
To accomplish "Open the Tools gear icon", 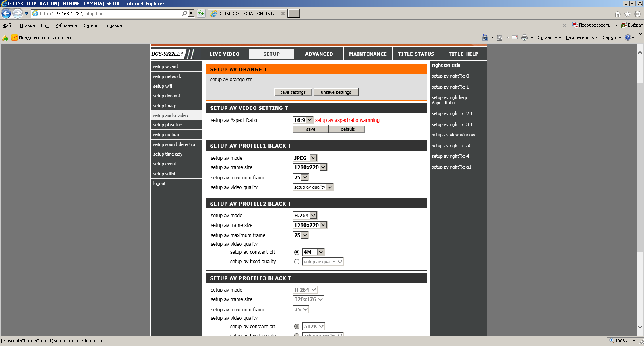I will [x=638, y=14].
